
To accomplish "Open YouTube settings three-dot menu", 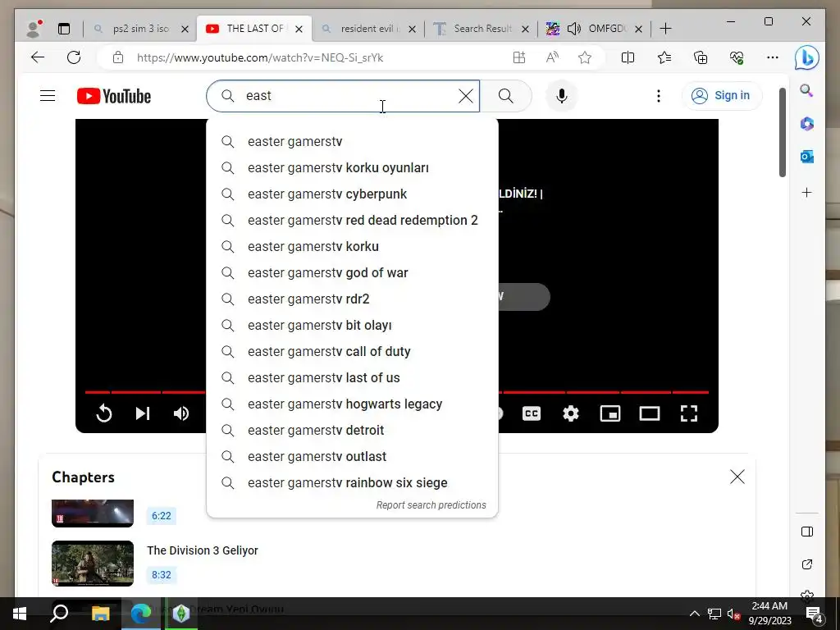I will [659, 96].
